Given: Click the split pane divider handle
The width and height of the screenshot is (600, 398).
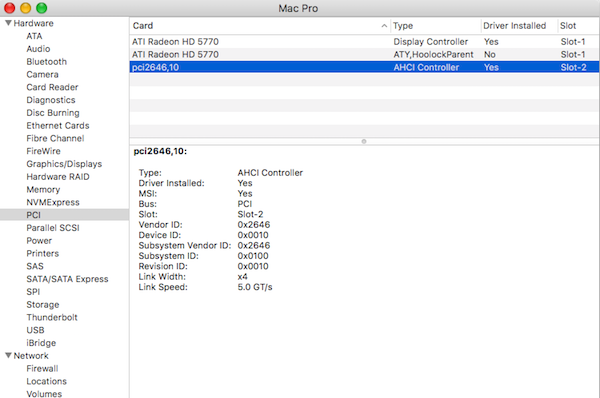Looking at the screenshot, I should pyautogui.click(x=364, y=141).
